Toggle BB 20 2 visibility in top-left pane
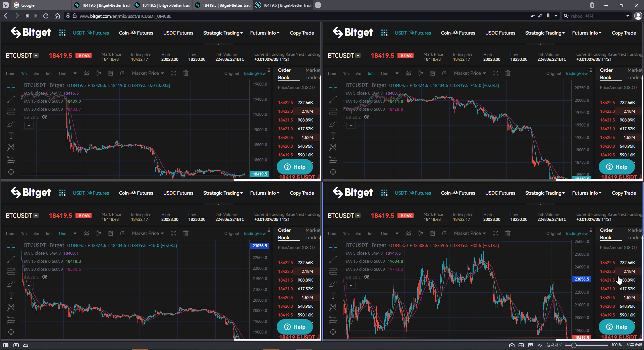 point(45,117)
